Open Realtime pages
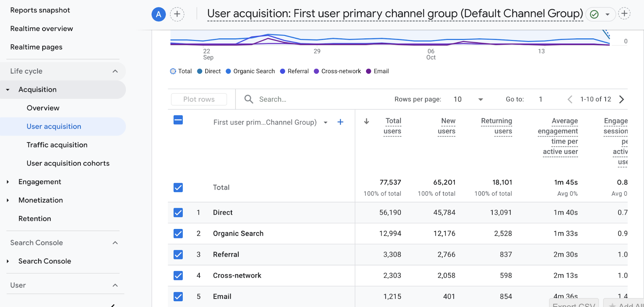Image resolution: width=644 pixels, height=307 pixels. pos(36,47)
